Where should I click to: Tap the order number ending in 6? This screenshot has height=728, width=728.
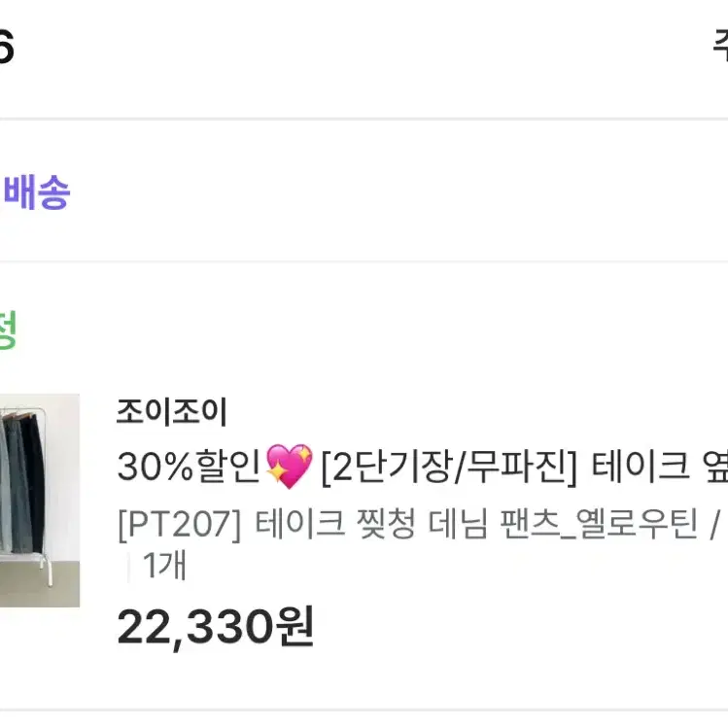tap(6, 45)
